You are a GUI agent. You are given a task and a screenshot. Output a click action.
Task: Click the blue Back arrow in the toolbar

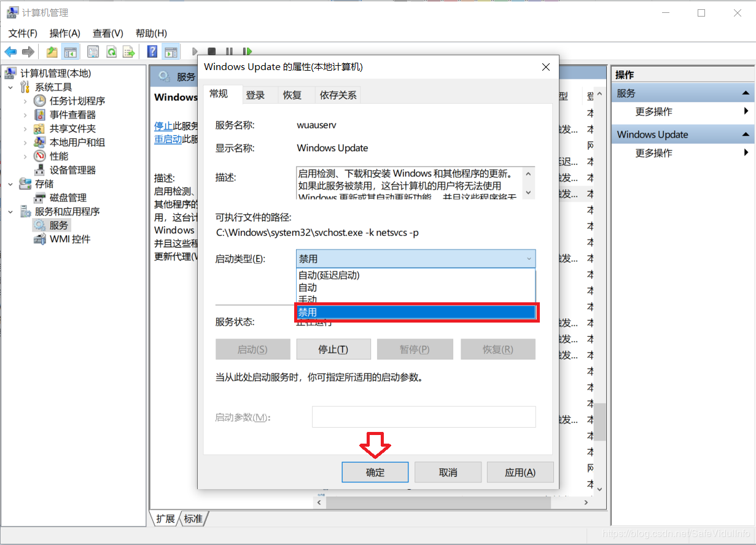coord(10,52)
